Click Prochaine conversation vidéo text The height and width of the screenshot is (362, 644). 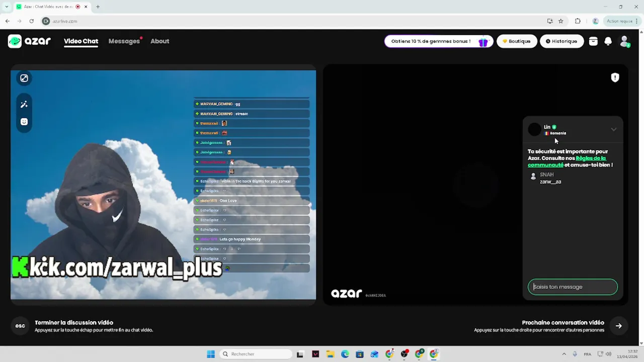coord(563,323)
